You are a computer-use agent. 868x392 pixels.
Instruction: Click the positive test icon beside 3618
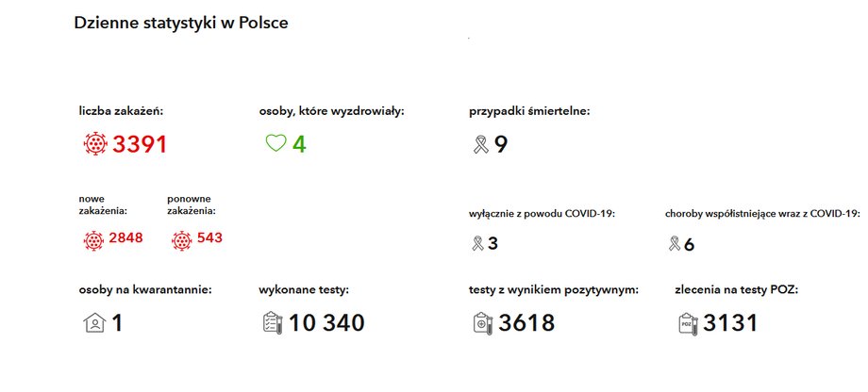point(483,323)
